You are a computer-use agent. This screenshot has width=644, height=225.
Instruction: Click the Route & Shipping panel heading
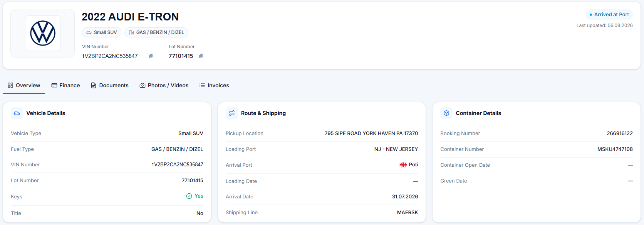point(263,113)
